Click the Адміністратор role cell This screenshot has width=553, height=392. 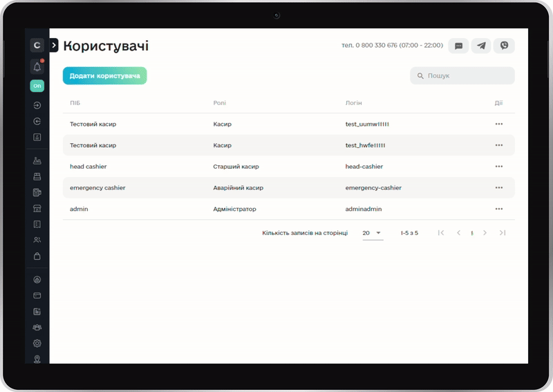coord(234,209)
